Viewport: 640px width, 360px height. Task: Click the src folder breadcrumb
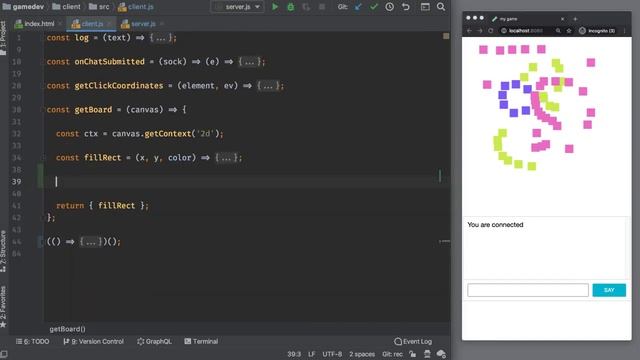pyautogui.click(x=99, y=7)
